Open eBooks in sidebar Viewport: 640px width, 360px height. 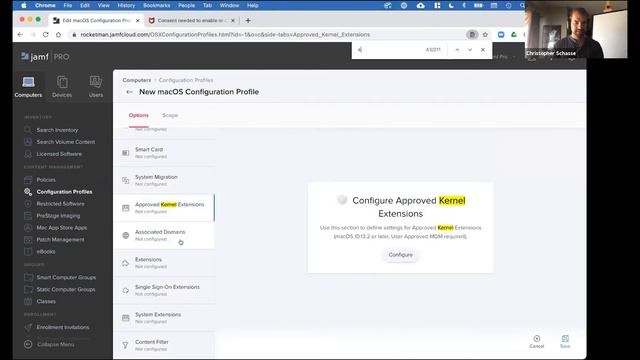46,252
